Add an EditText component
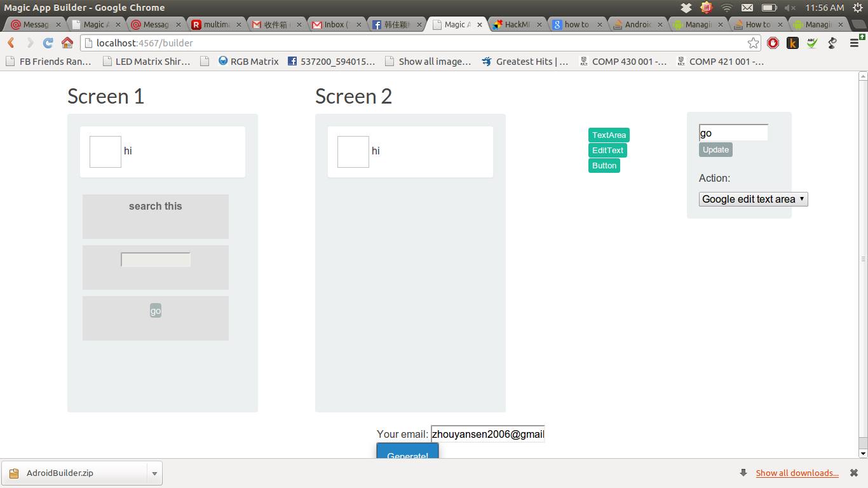 [x=607, y=150]
